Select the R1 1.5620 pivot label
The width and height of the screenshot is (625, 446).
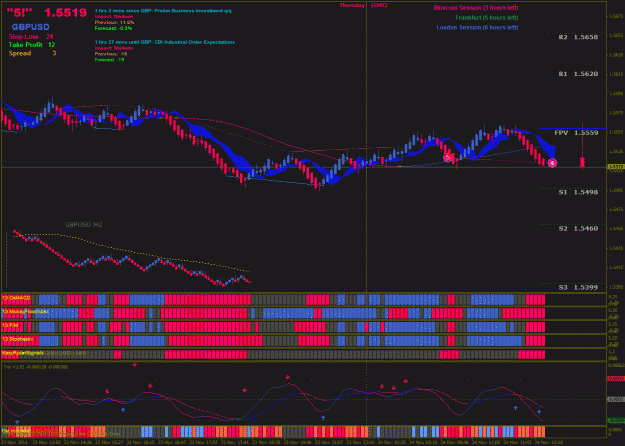[x=578, y=74]
